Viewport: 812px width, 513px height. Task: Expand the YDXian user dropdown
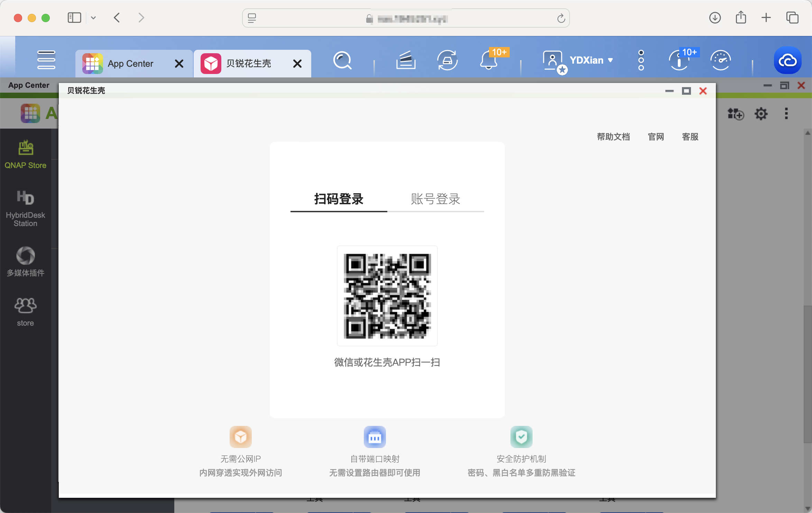pyautogui.click(x=591, y=60)
